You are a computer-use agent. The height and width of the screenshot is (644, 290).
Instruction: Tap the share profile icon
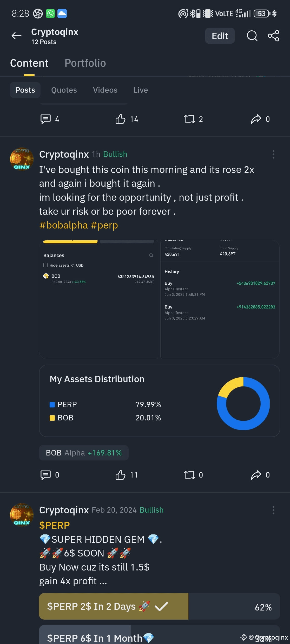(x=274, y=36)
